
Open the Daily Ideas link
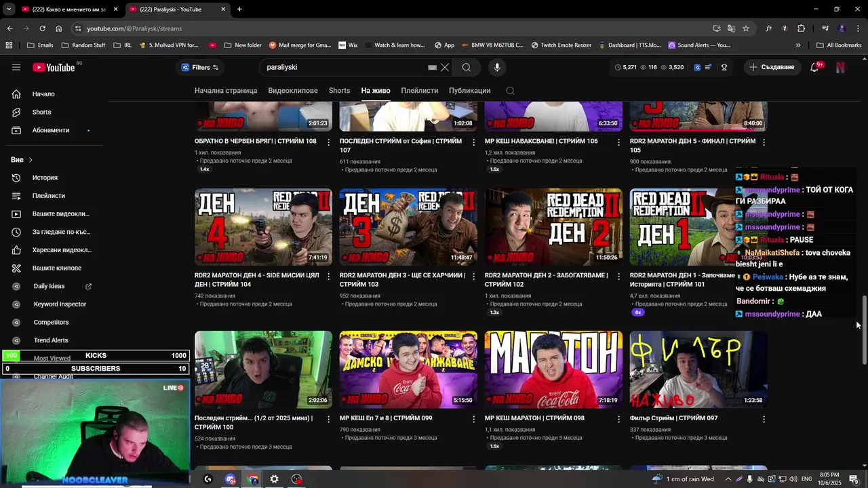point(49,286)
